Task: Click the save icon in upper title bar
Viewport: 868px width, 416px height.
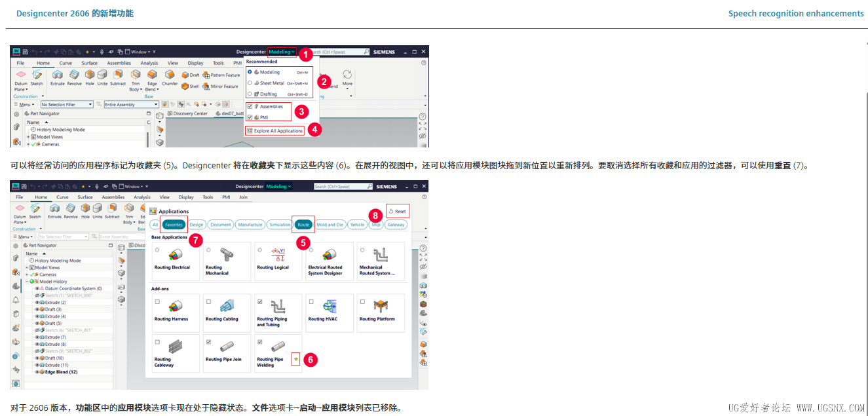Action: click(x=25, y=52)
